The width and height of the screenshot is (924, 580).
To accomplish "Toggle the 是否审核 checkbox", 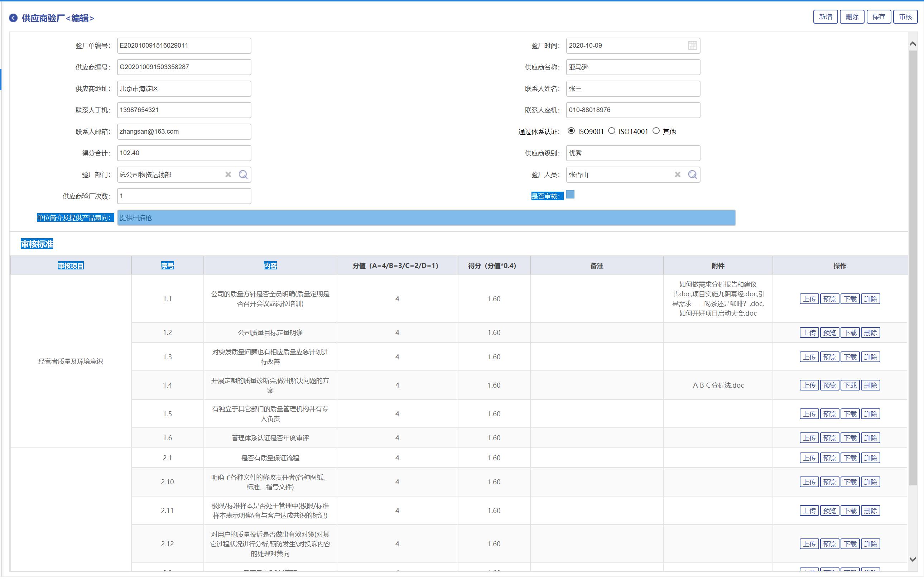I will click(x=570, y=195).
